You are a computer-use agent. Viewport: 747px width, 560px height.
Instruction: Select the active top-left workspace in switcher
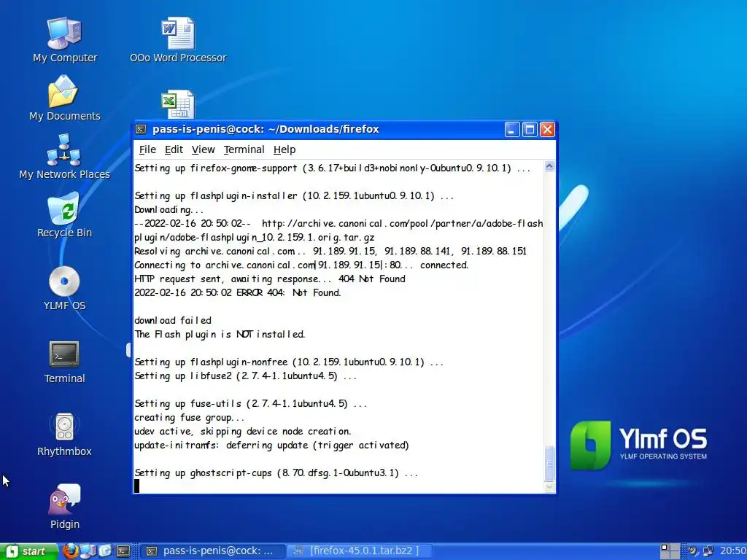665,547
